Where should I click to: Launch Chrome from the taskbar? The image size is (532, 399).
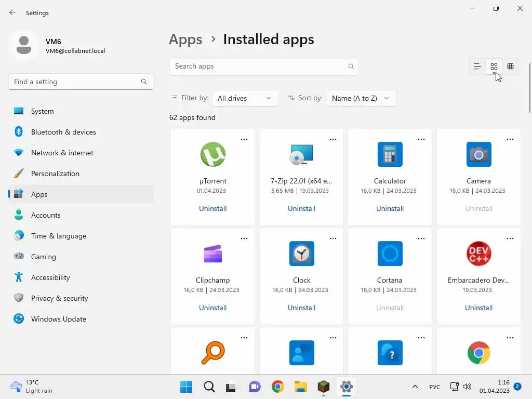pos(277,387)
